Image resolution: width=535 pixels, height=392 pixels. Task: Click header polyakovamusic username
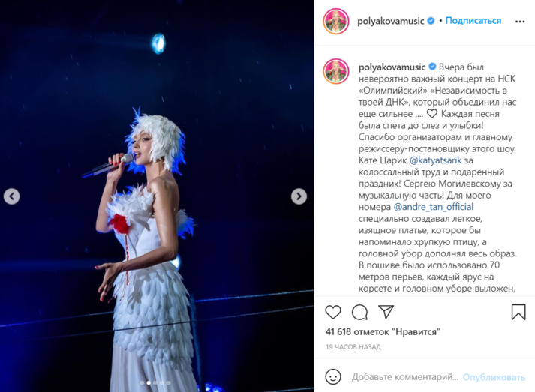tap(391, 21)
